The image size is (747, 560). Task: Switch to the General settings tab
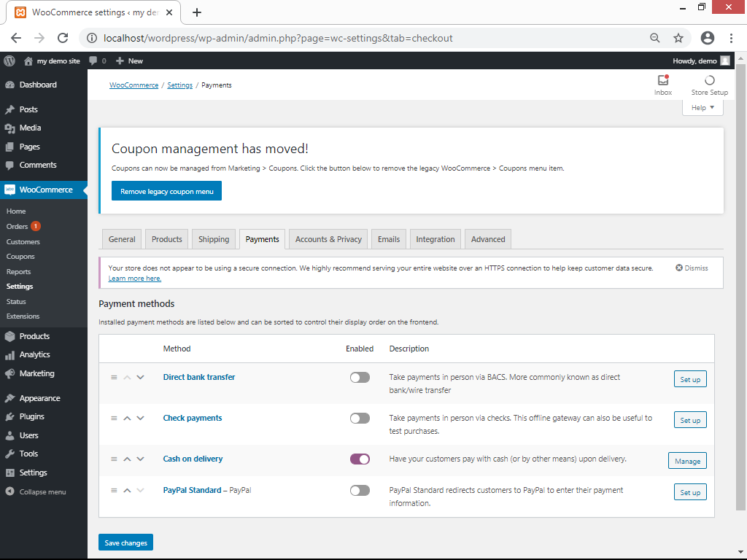click(x=122, y=239)
